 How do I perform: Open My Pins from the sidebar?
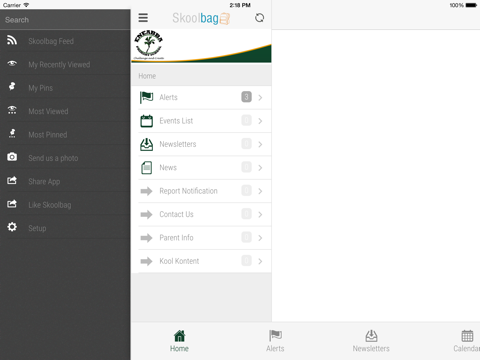click(65, 88)
